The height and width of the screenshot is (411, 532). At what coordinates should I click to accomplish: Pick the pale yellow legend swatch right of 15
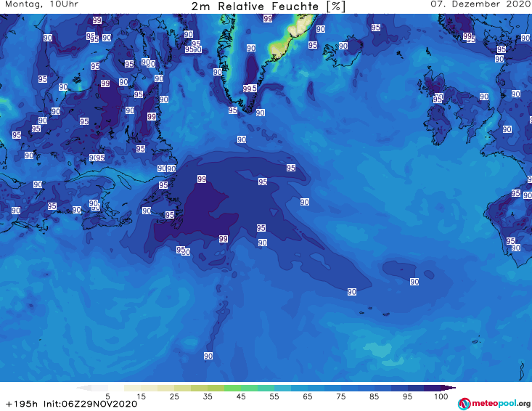point(150,388)
